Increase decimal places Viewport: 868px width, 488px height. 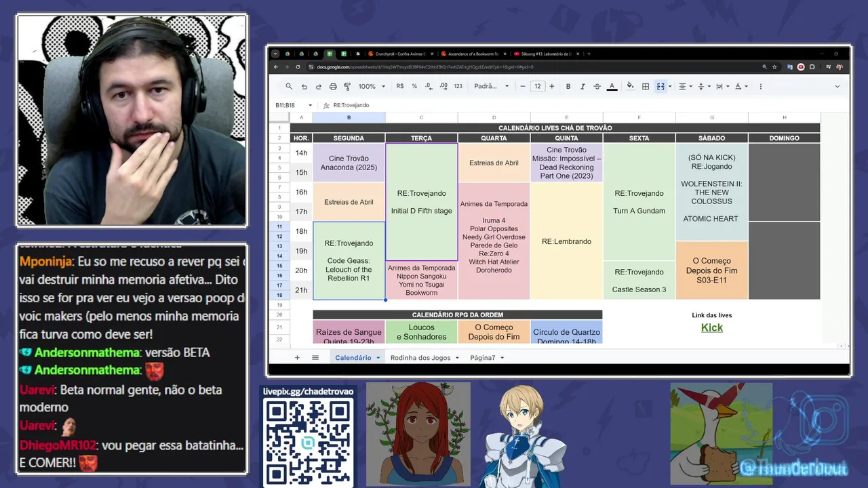(443, 86)
